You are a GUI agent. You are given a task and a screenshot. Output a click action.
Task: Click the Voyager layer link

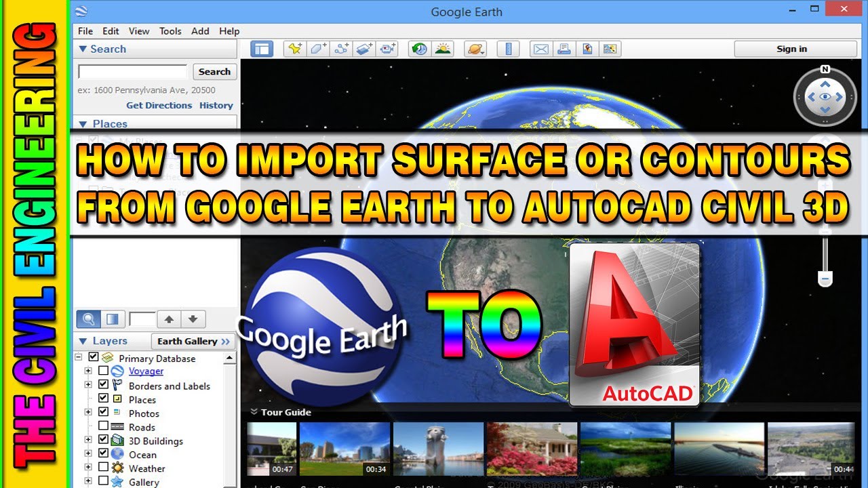146,371
